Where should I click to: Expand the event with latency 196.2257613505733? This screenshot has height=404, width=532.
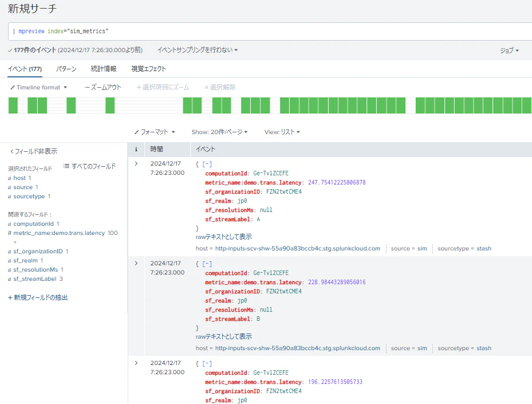[x=136, y=363]
